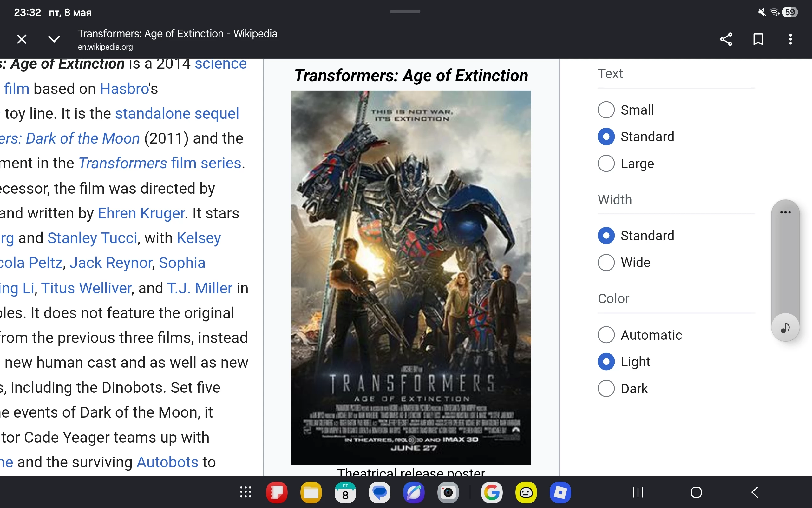Open the theatrical release poster image
812x508 pixels.
click(x=411, y=277)
